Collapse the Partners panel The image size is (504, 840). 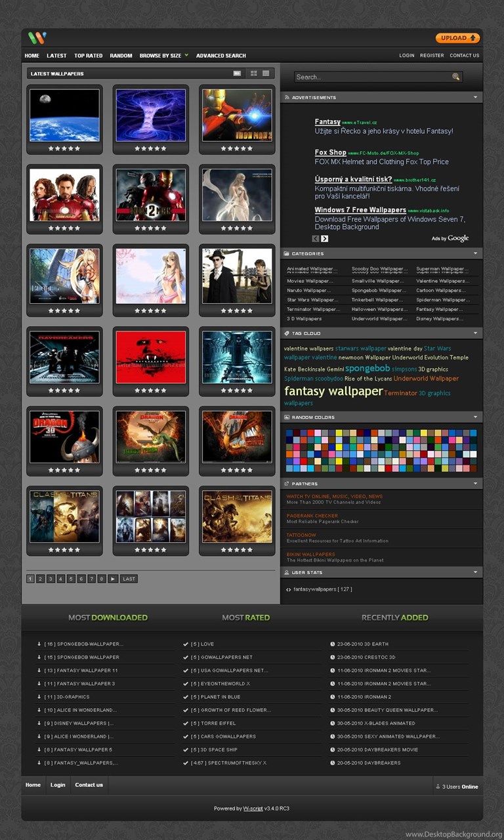click(476, 484)
